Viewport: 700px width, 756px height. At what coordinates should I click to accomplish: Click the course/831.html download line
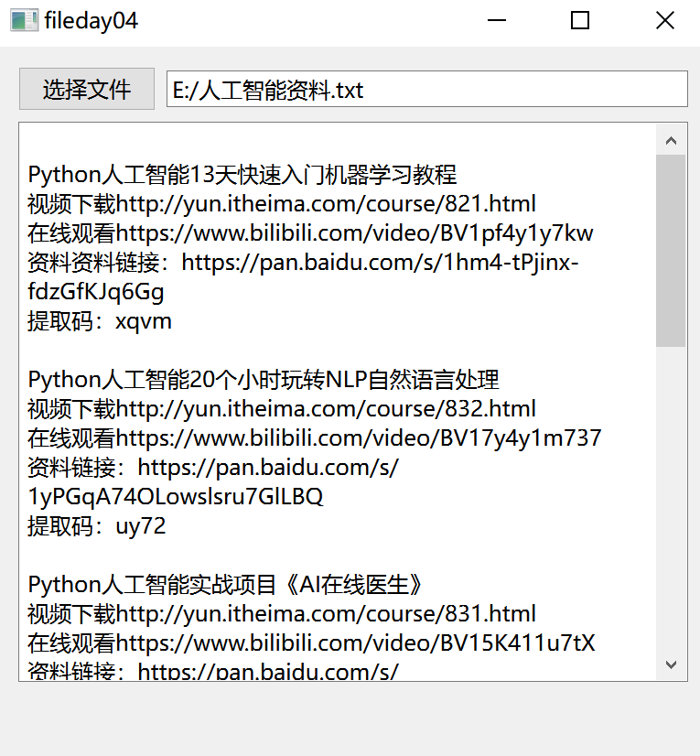coord(282,614)
